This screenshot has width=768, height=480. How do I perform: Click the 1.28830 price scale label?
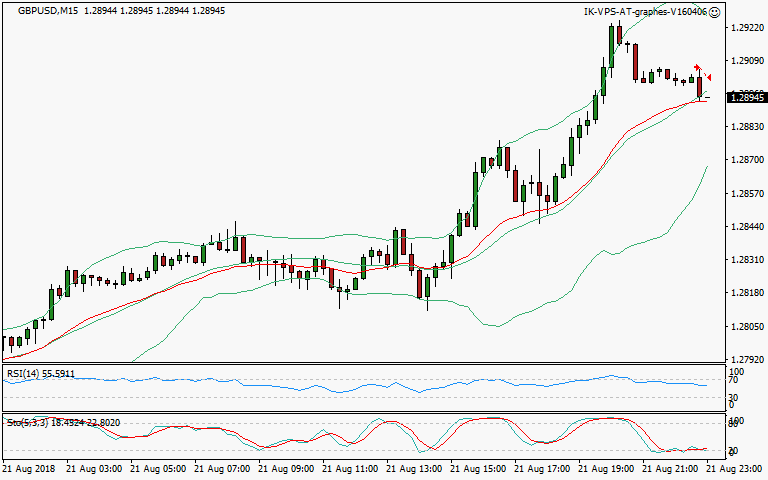tap(747, 127)
